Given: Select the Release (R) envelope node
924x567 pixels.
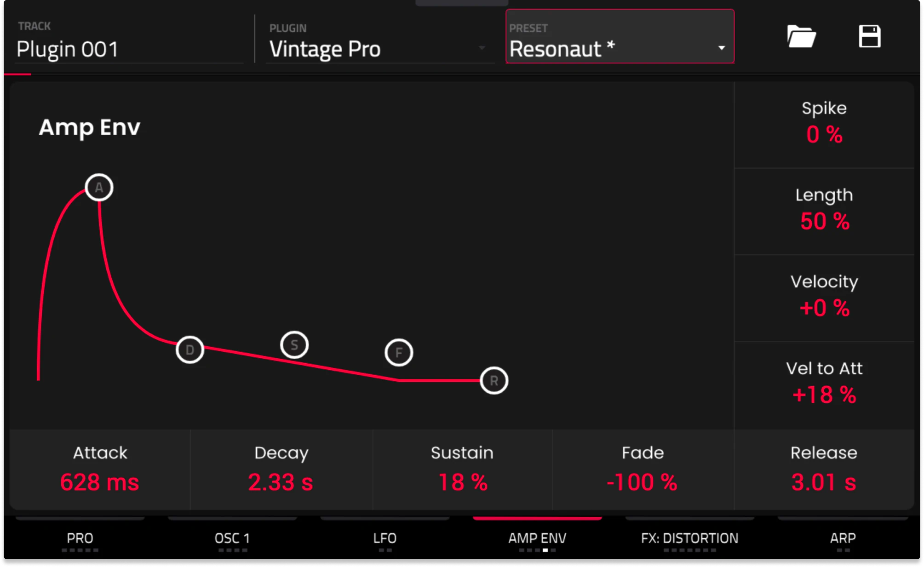Looking at the screenshot, I should pos(494,381).
